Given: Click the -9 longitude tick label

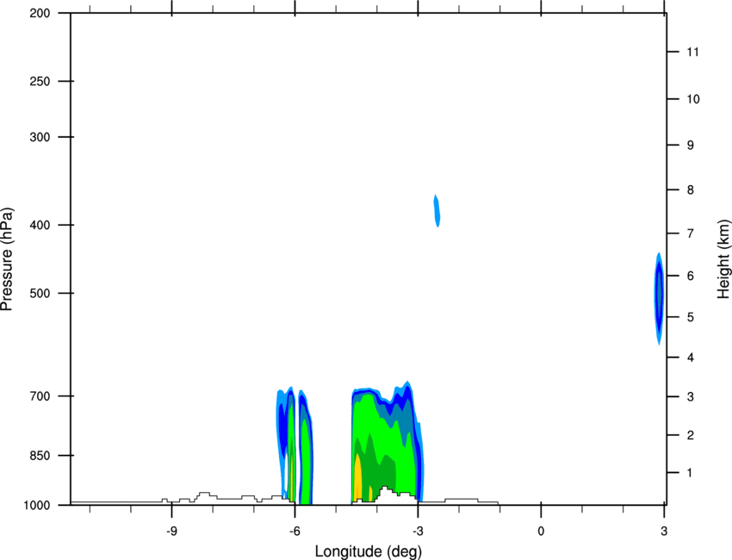Looking at the screenshot, I should tap(171, 532).
